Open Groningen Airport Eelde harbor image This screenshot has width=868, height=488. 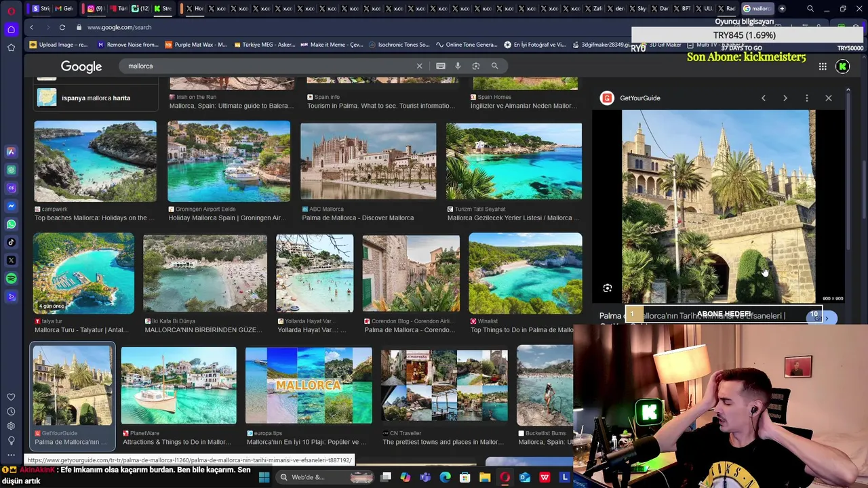[x=229, y=161]
